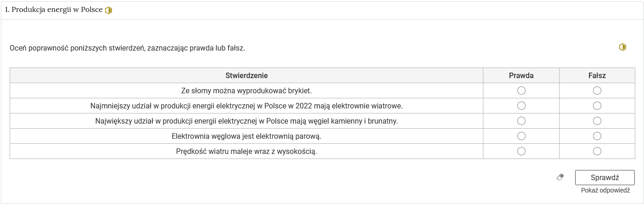Click the Sprawdź button
This screenshot has width=644, height=204.
tap(605, 177)
